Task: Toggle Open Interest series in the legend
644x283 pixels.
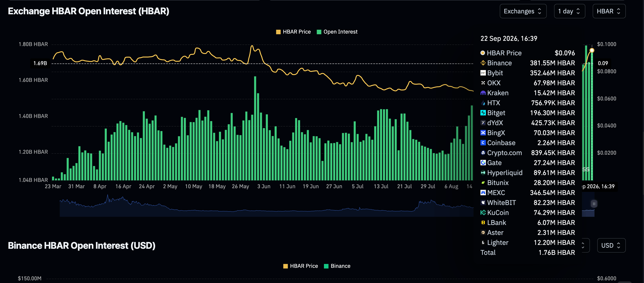Action: point(337,32)
